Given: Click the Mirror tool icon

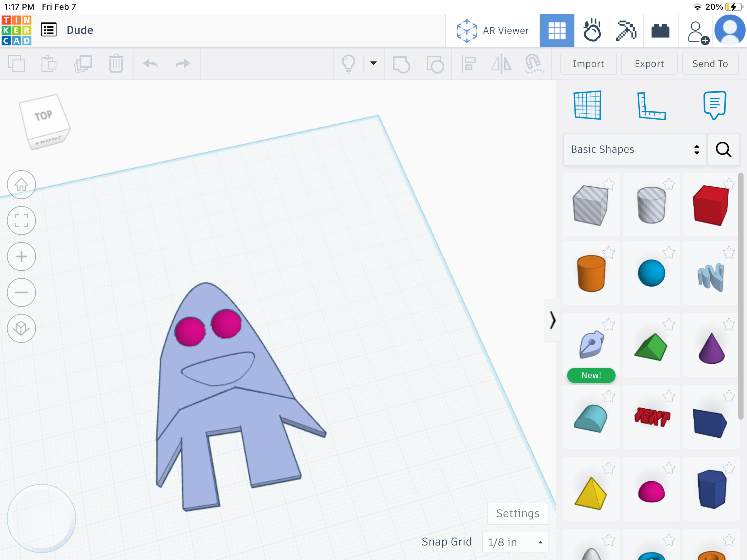Looking at the screenshot, I should coord(501,64).
